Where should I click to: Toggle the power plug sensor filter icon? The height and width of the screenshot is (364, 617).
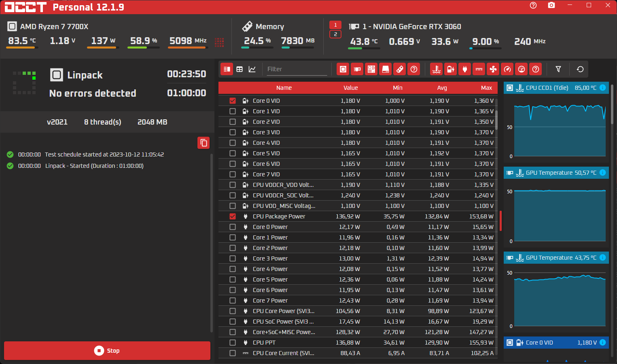465,69
